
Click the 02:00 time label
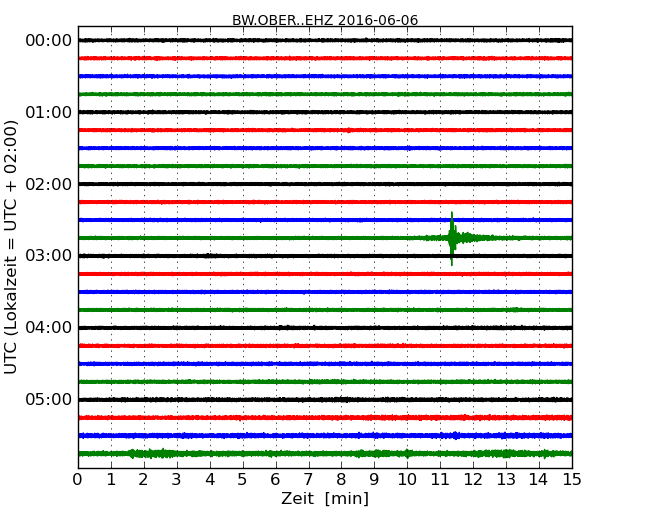(49, 184)
